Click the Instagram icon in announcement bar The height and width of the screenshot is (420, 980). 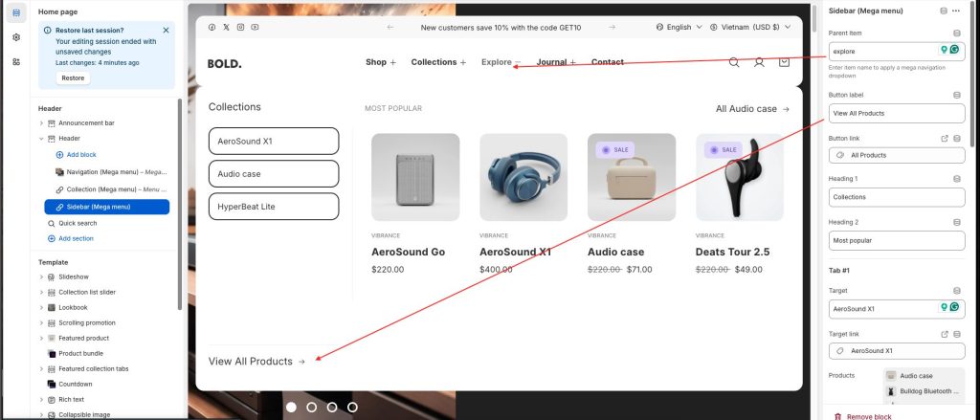click(x=240, y=27)
